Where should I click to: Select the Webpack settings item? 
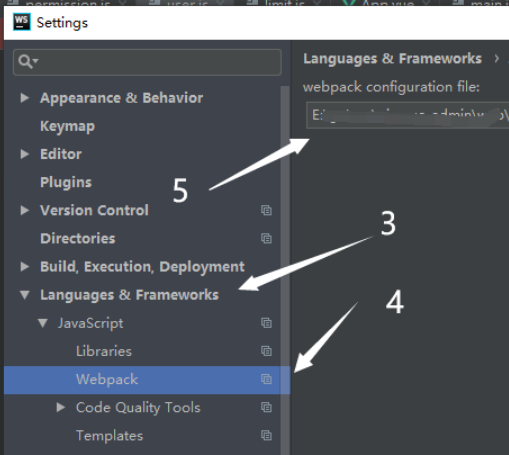[x=147, y=380]
